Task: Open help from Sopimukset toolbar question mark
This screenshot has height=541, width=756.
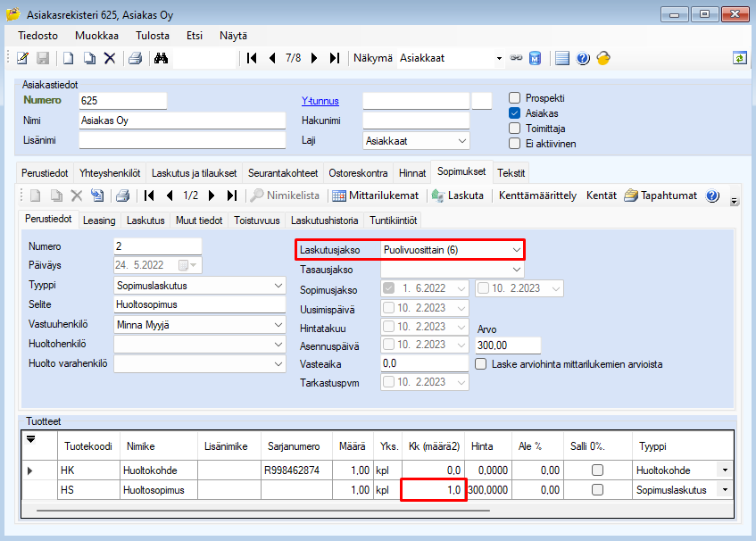Action: pos(712,196)
